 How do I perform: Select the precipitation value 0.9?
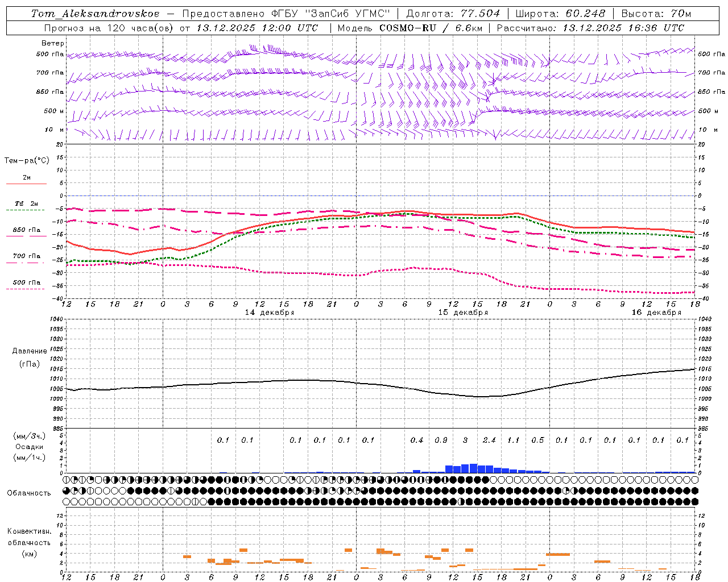[x=441, y=440]
